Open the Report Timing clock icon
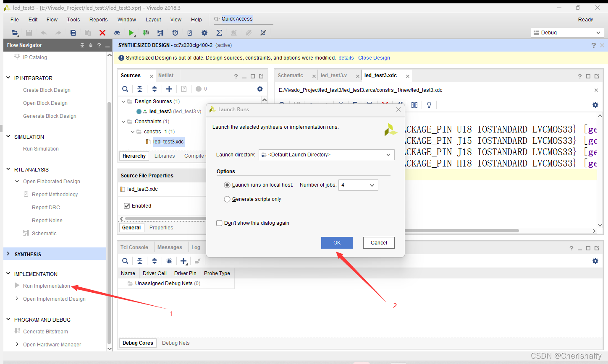Screen dimensions: 608x364 click(x=175, y=33)
